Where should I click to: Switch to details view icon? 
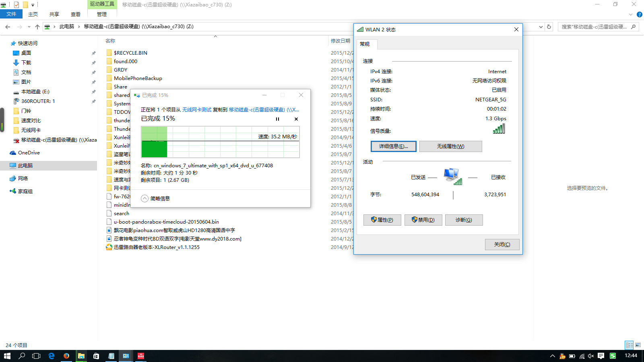pyautogui.click(x=629, y=346)
